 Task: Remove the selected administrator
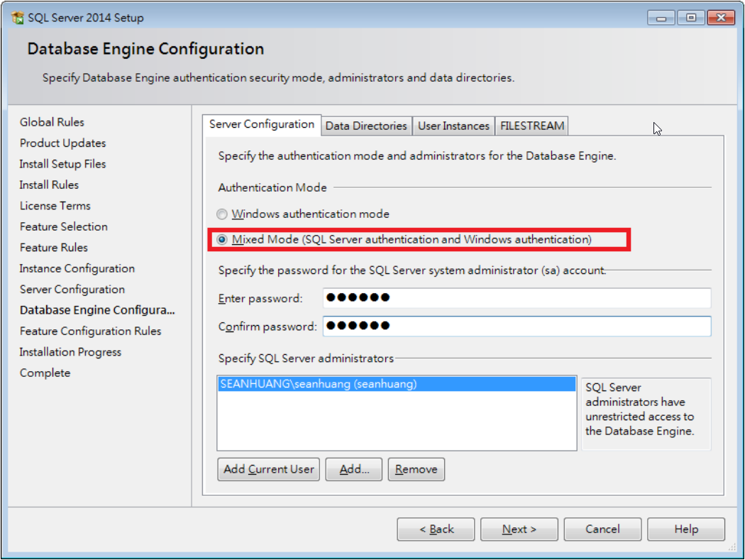point(416,469)
